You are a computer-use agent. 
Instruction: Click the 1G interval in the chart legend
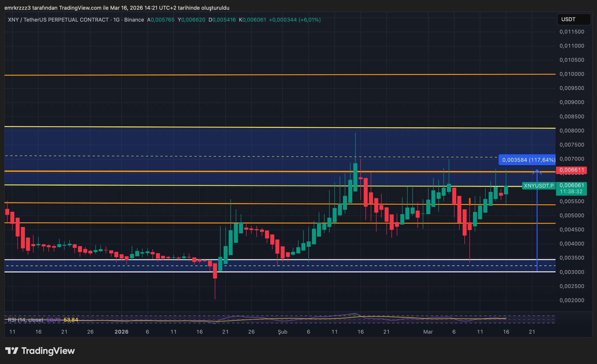[116, 20]
